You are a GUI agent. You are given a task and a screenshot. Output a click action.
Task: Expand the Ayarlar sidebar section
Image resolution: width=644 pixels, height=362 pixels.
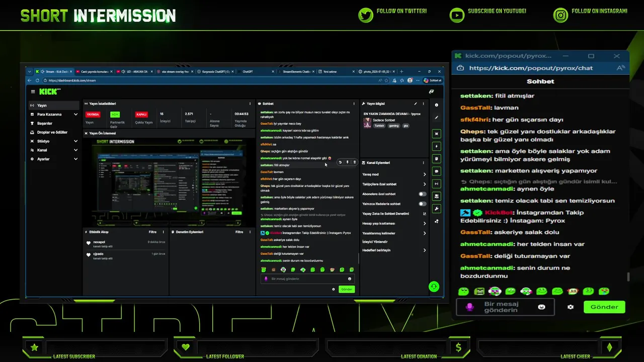[54, 159]
